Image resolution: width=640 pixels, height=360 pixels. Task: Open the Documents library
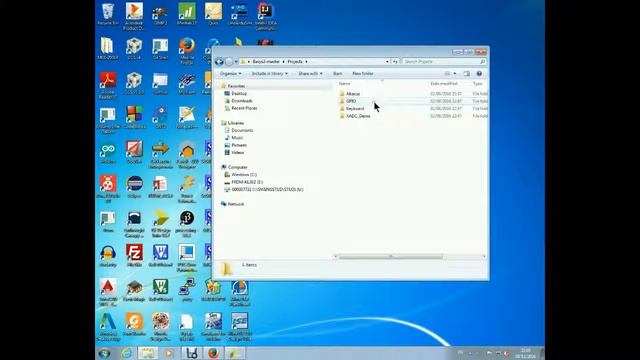click(x=242, y=130)
